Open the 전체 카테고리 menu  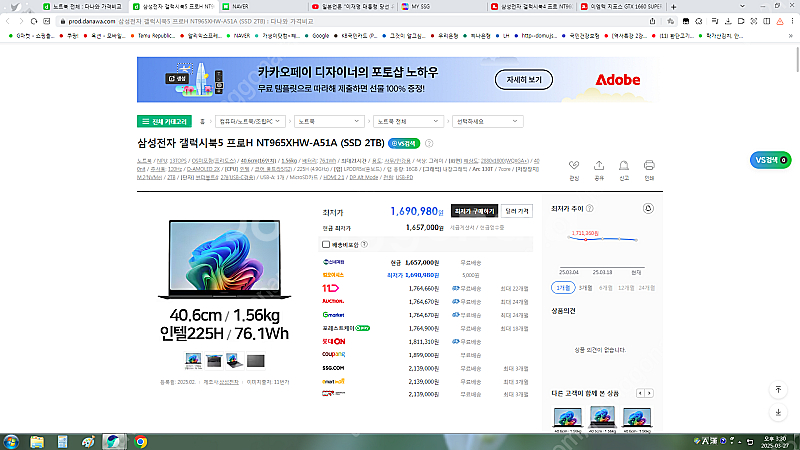[x=164, y=121]
